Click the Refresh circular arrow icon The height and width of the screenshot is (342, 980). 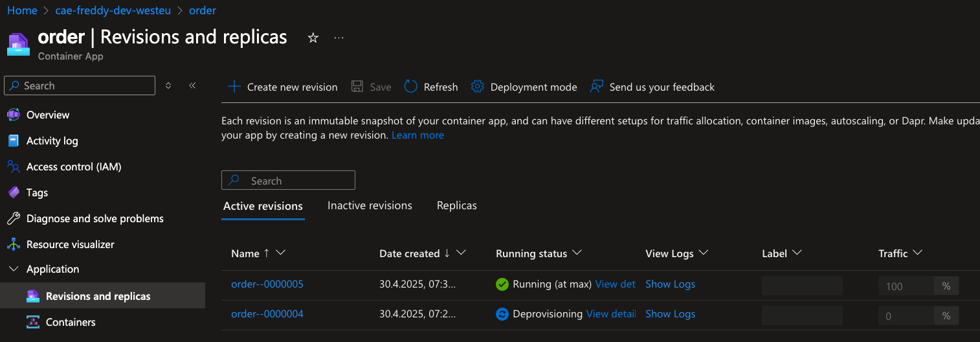click(x=411, y=87)
